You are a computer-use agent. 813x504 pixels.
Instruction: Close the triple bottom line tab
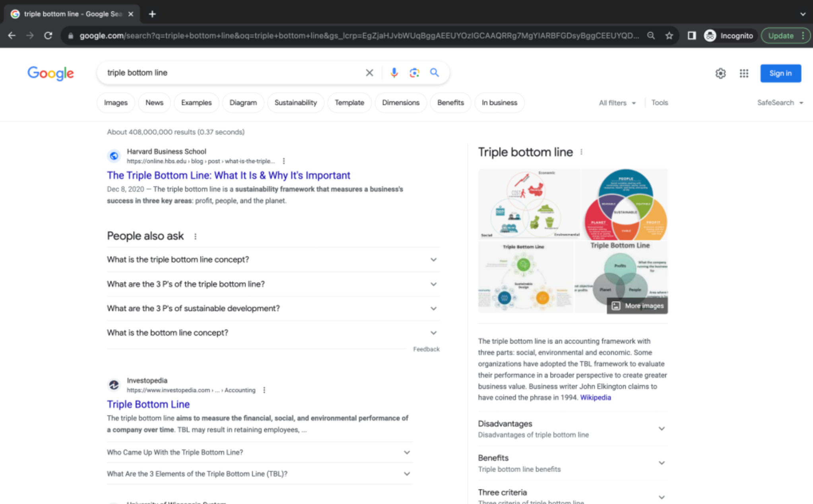tap(131, 14)
